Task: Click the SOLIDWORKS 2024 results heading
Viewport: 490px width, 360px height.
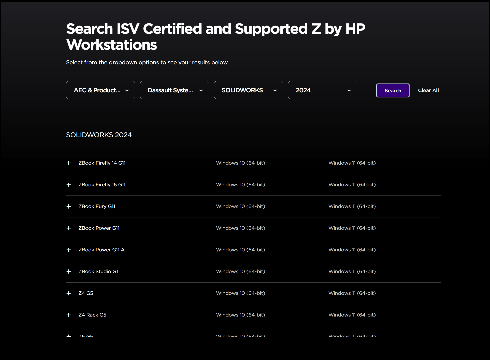Action: coord(99,135)
